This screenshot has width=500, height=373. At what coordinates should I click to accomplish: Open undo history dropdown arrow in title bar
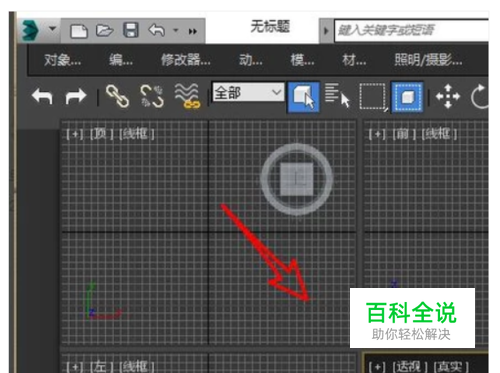(x=176, y=30)
